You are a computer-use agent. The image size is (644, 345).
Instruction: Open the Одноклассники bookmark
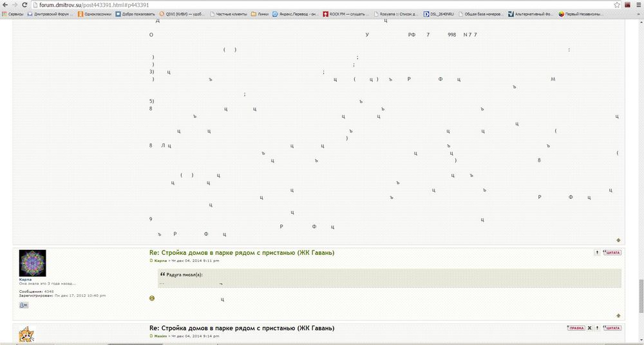pyautogui.click(x=96, y=14)
